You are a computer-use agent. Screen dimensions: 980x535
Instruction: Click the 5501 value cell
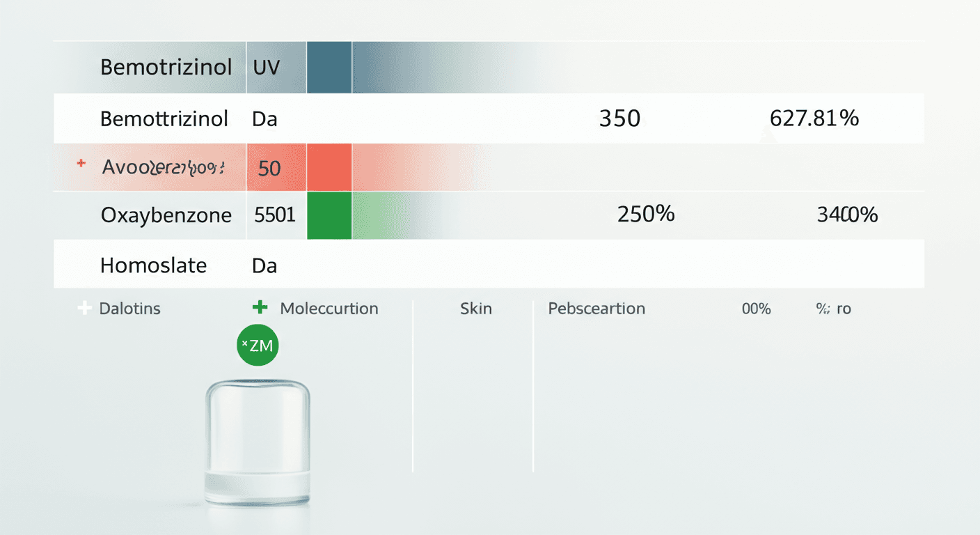[x=275, y=215]
